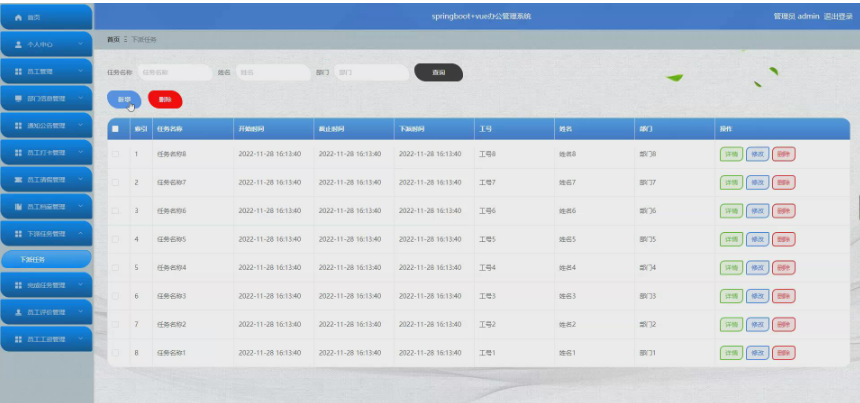Focus the 部门 search input field
Viewport: 860px width, 403px height.
pos(372,72)
